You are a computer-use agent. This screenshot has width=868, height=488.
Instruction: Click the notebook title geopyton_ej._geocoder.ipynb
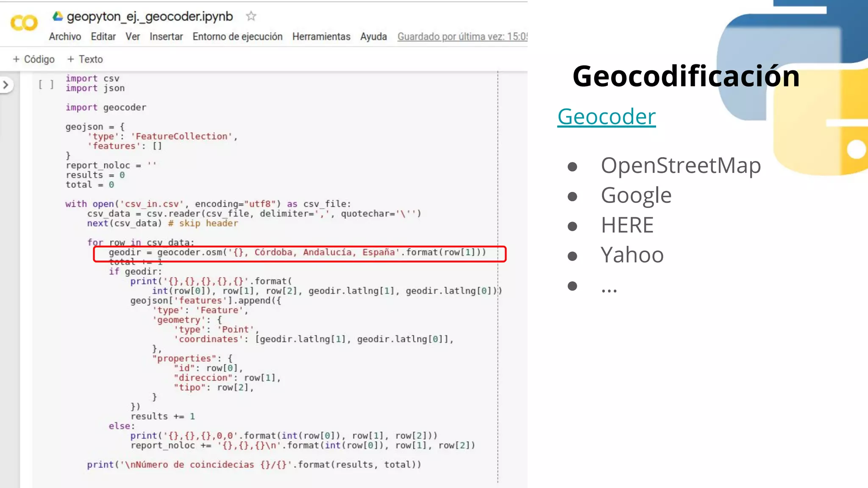pos(150,17)
